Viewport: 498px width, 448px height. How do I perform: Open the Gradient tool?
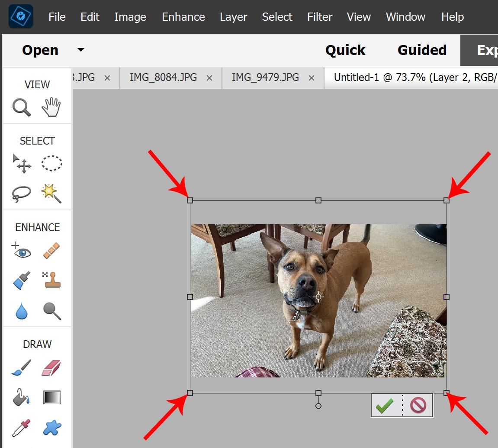click(51, 397)
